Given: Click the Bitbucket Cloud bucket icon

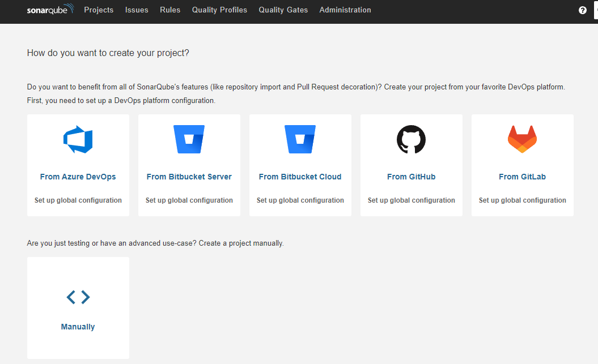Looking at the screenshot, I should click(300, 139).
